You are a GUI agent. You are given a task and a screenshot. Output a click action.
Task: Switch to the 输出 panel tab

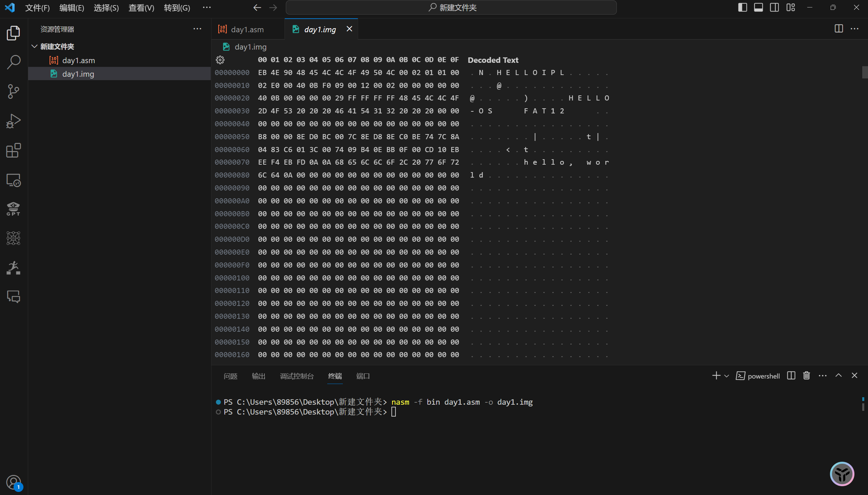coord(259,376)
